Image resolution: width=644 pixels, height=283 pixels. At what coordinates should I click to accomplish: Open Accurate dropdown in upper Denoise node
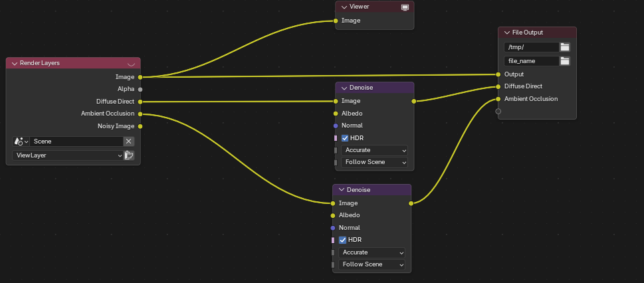tap(374, 150)
